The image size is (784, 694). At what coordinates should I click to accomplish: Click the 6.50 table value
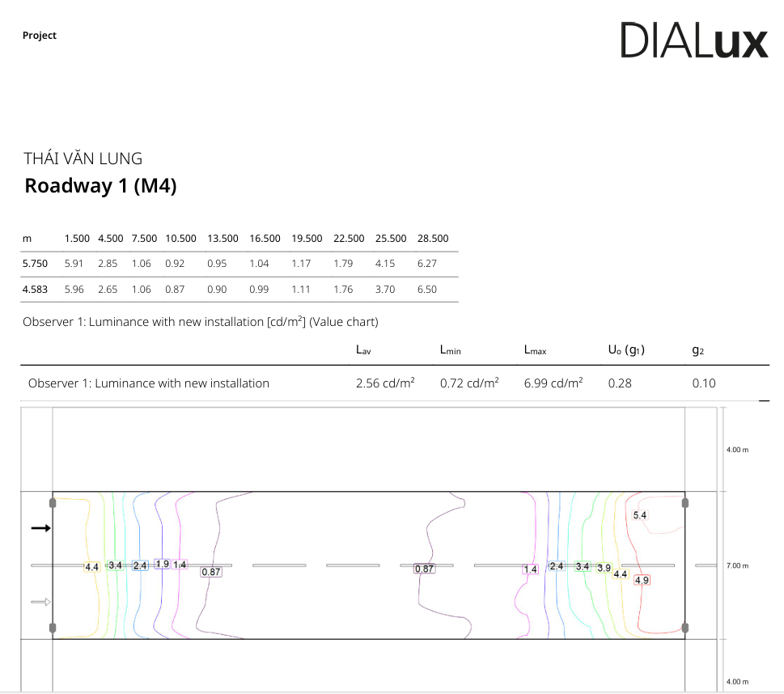(x=426, y=290)
